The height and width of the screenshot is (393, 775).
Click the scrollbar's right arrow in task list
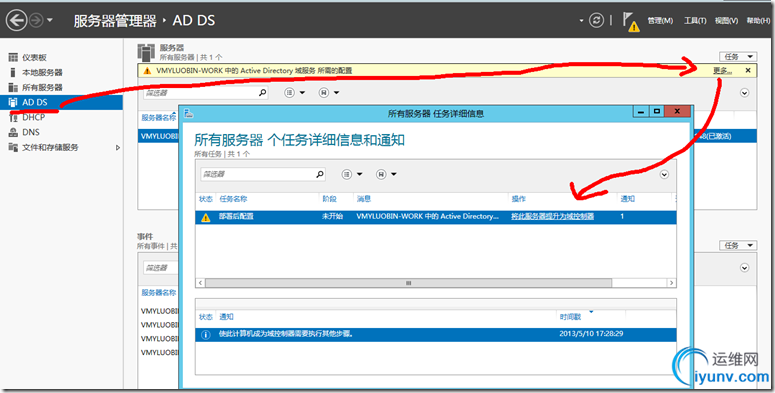coord(671,283)
